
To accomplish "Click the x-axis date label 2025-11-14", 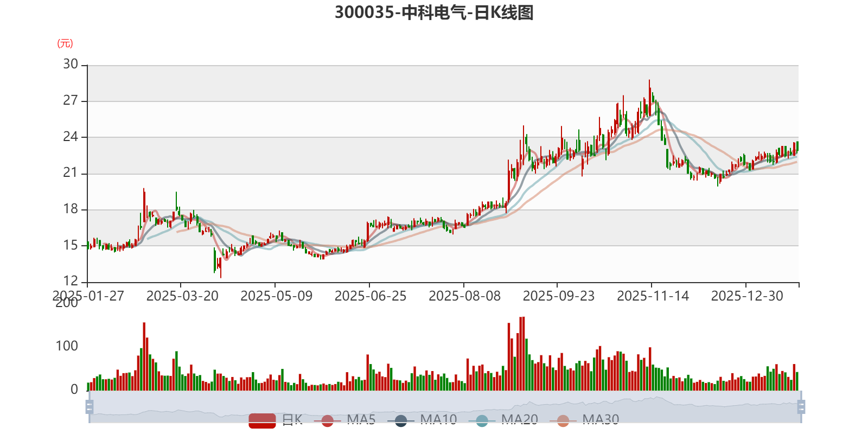I will click(653, 296).
